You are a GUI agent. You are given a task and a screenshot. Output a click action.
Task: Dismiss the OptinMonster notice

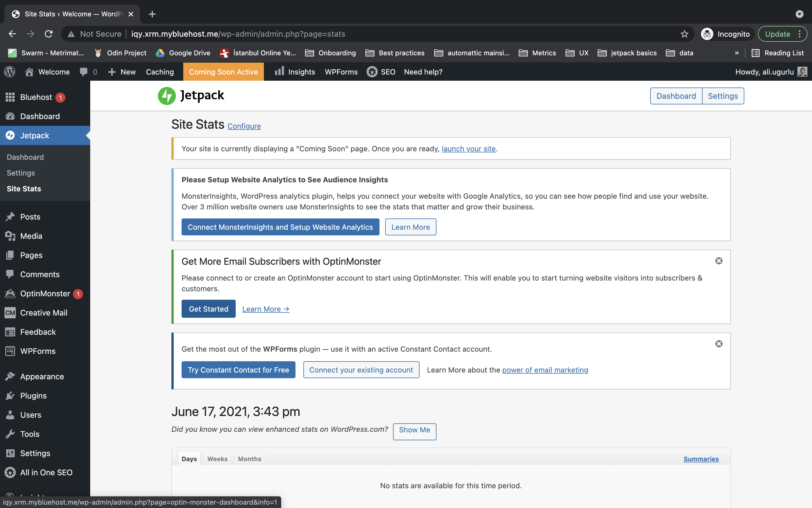point(719,261)
